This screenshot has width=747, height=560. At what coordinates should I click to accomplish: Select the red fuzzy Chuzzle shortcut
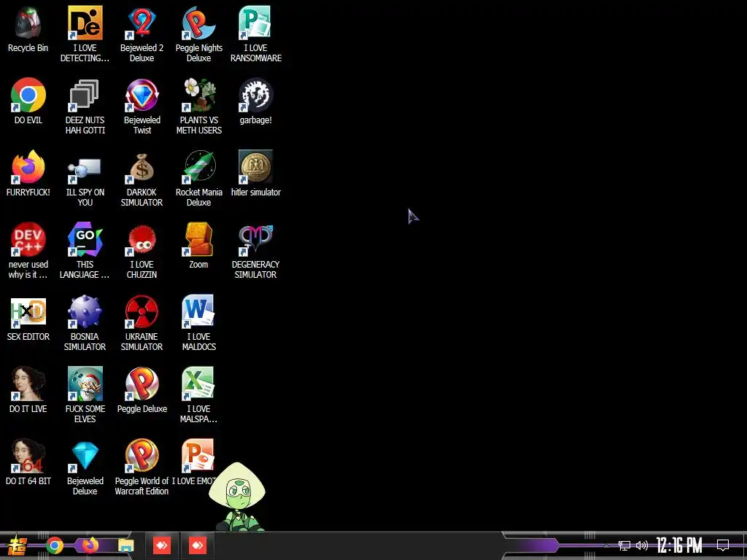coord(142,239)
